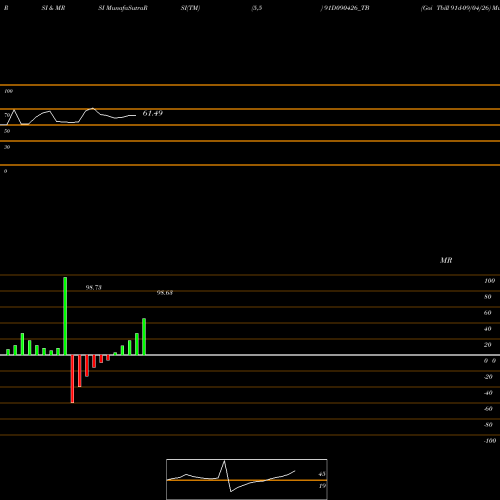Click the last green bar on the right

pos(144,337)
